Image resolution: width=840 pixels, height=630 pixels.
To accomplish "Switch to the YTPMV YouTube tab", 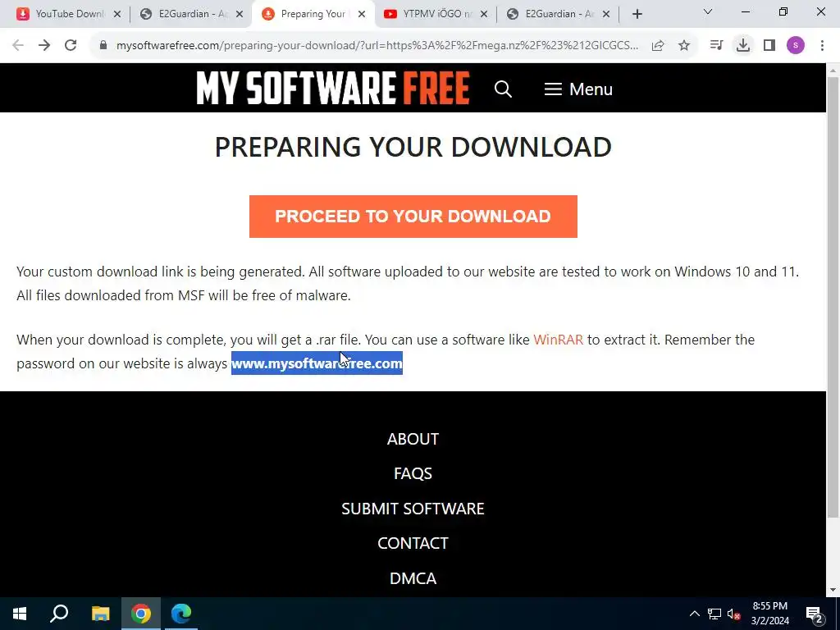I will 436,14.
